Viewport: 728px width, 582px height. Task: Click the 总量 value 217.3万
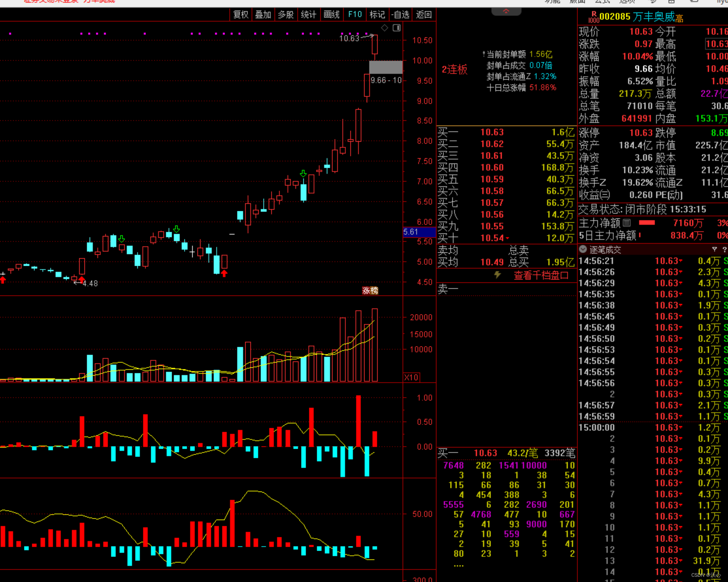coord(635,94)
